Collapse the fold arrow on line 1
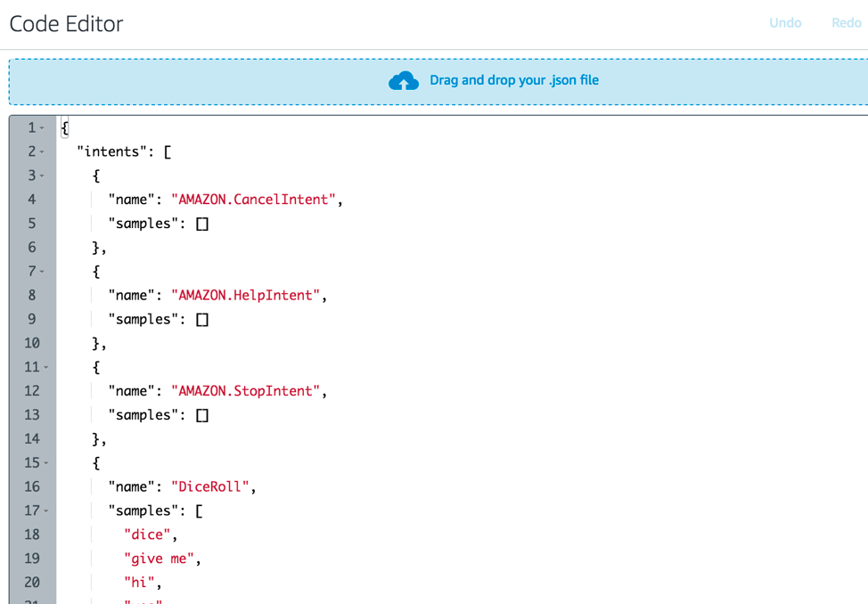 click(x=42, y=128)
